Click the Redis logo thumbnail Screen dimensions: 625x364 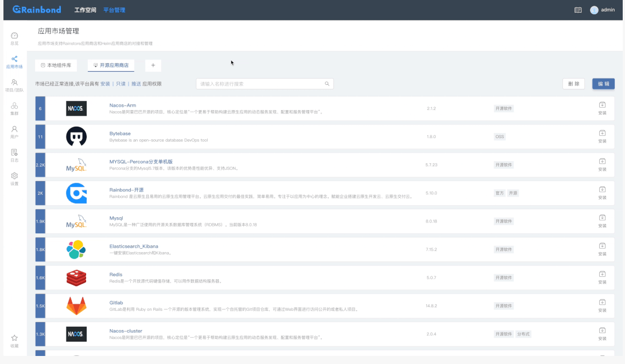pos(76,277)
